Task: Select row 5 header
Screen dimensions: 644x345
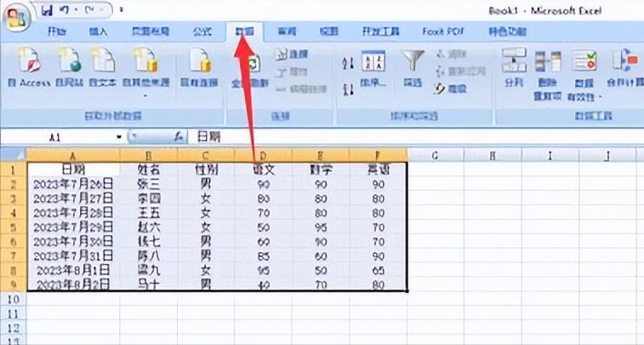Action: (x=13, y=227)
